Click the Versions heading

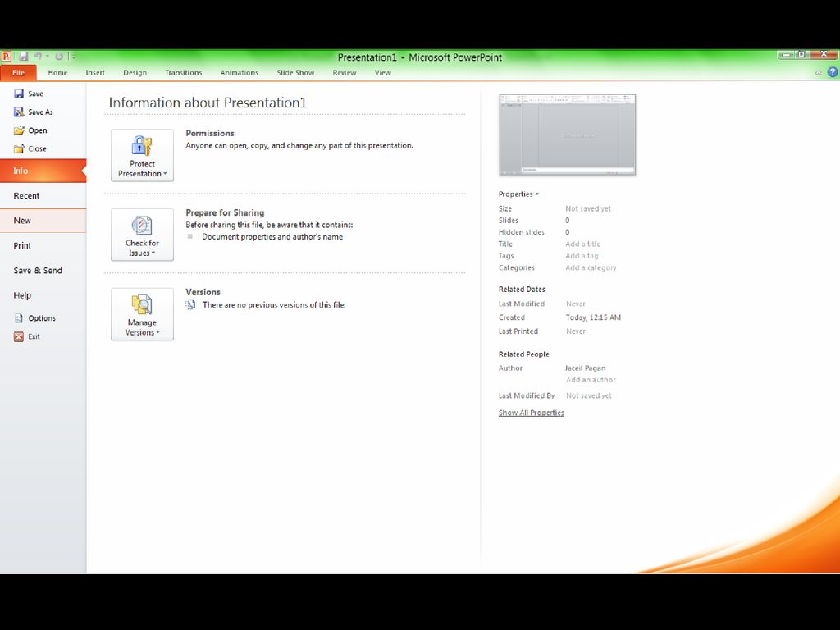pyautogui.click(x=203, y=292)
